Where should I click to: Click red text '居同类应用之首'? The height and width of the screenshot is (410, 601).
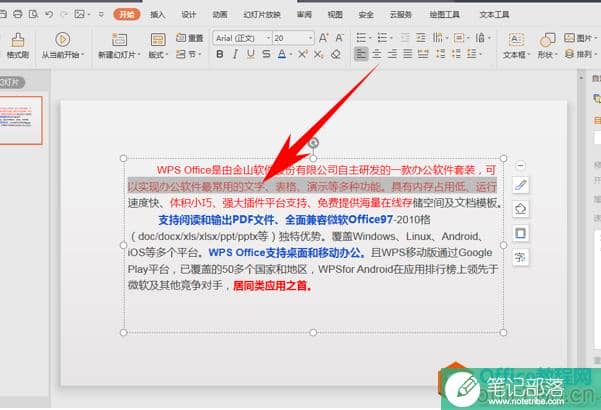[270, 285]
